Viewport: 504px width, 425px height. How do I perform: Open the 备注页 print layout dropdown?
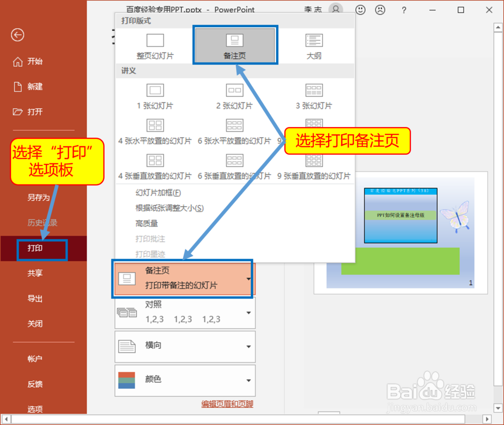tap(185, 279)
